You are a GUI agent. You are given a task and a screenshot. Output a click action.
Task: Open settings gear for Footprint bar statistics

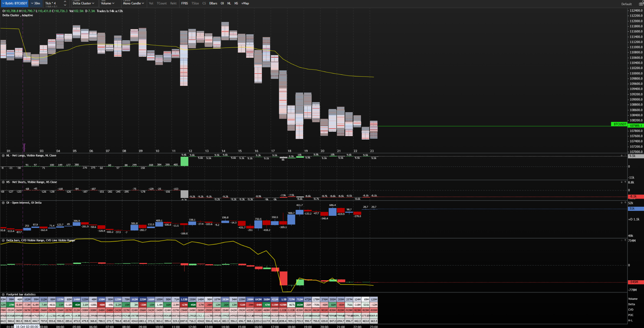point(3,294)
